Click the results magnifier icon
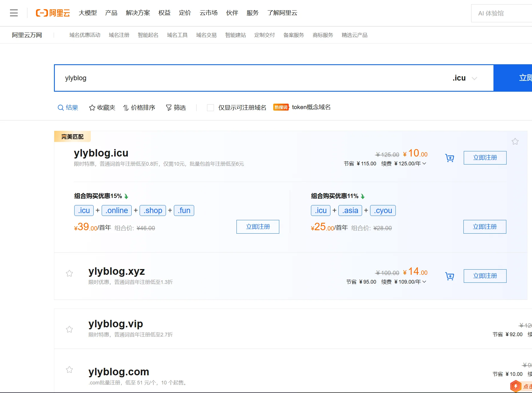Viewport: 532px width, 393px height. pyautogui.click(x=61, y=108)
